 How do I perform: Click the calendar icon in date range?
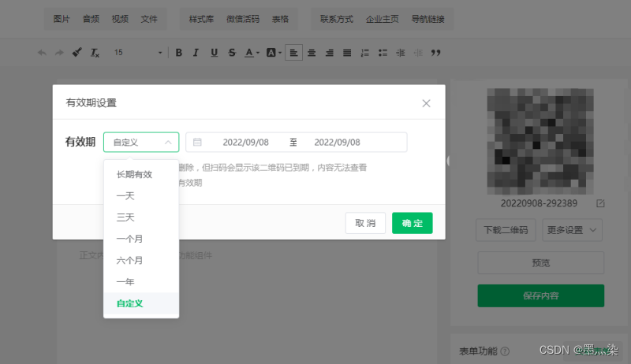point(197,143)
